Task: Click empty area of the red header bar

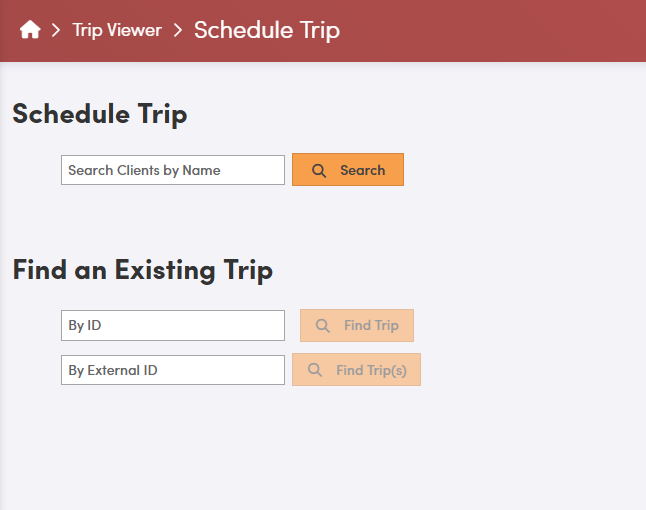Action: (x=500, y=30)
